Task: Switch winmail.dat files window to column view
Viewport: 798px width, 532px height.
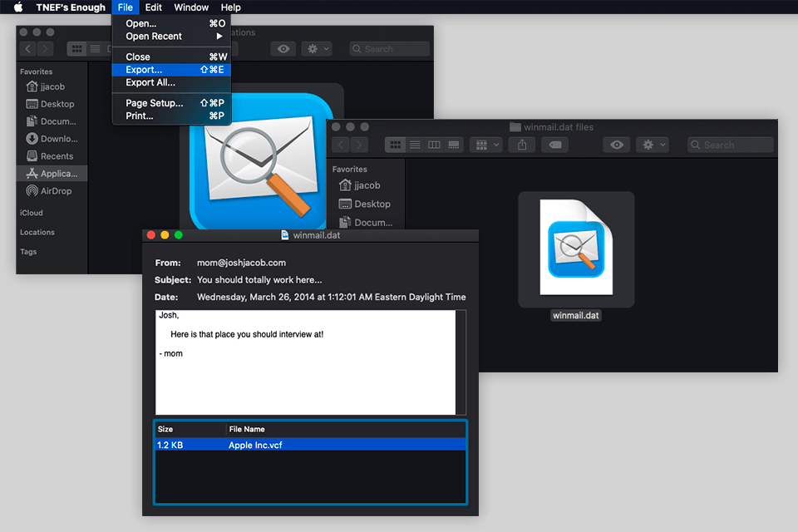Action: pos(434,145)
